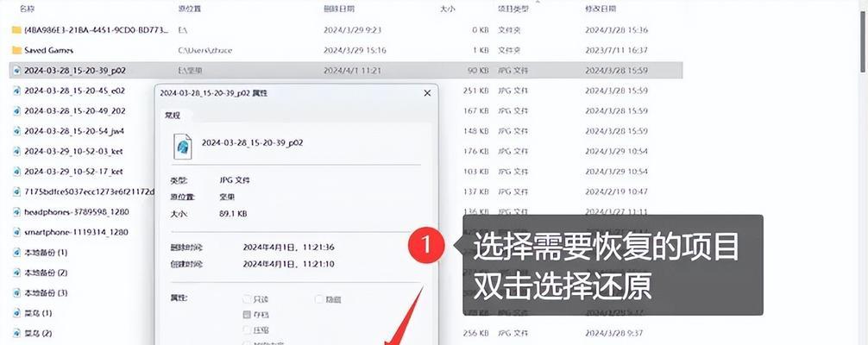Sort by the 修改日期 column header
Viewport: 868px width, 345px height.
click(601, 9)
